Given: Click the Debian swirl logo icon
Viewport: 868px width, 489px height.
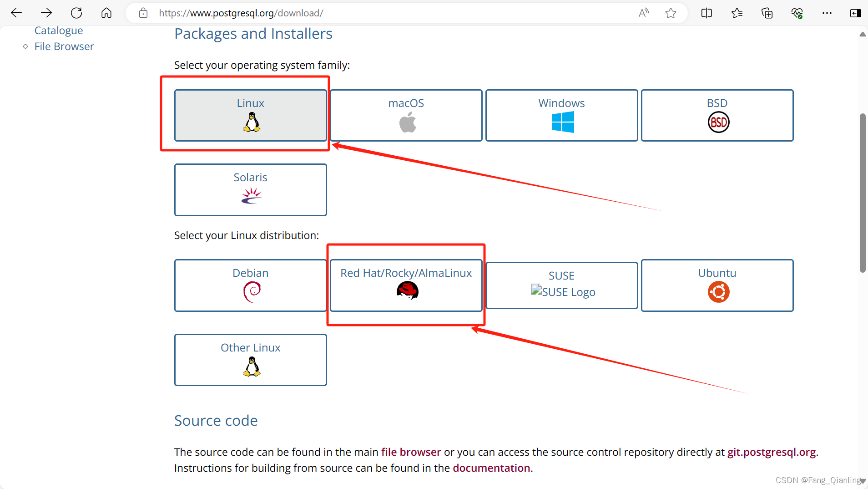Looking at the screenshot, I should coord(252,292).
